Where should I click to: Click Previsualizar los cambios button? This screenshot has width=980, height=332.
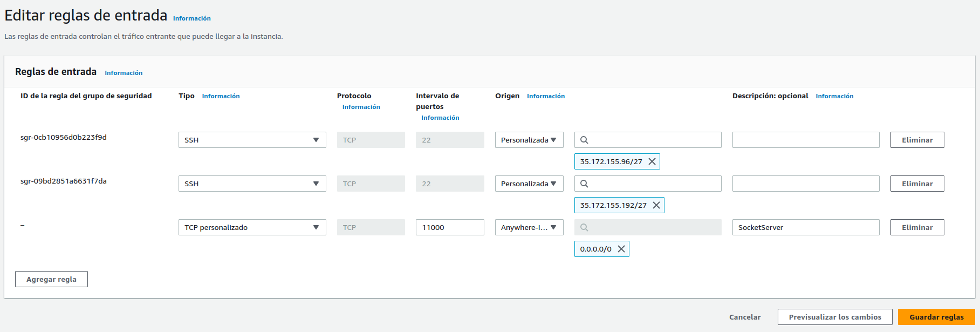click(834, 317)
